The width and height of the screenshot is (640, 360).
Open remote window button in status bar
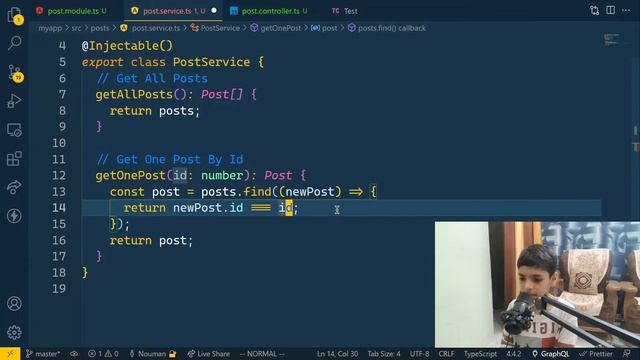10,354
